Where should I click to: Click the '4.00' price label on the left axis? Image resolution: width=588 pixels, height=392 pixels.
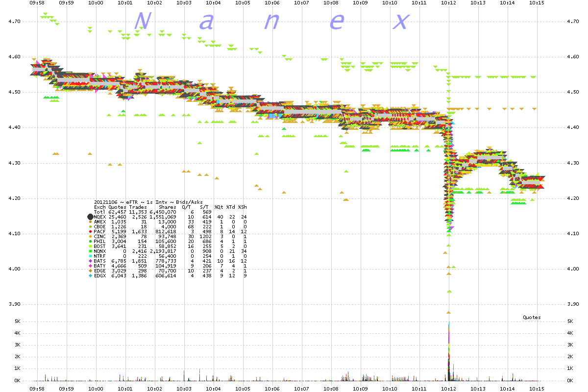coord(15,269)
